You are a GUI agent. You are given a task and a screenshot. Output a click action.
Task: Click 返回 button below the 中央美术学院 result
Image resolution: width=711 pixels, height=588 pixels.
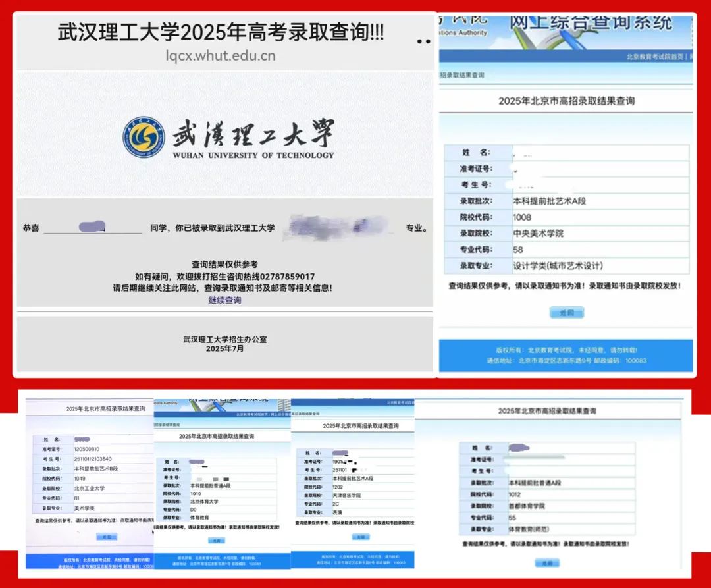(566, 313)
